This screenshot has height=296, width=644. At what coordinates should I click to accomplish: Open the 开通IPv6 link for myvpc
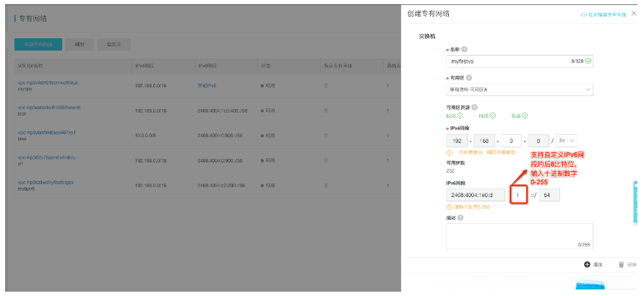207,85
